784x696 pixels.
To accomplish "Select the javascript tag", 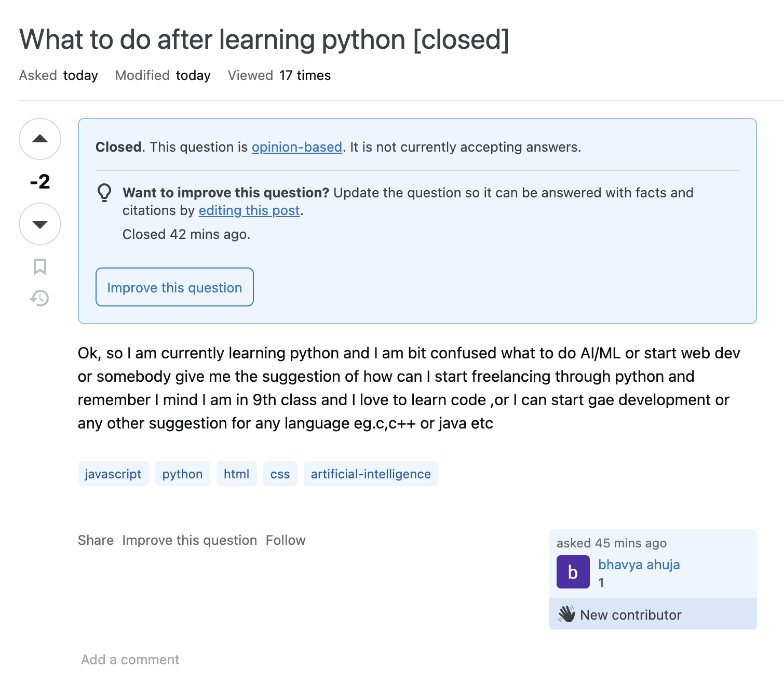I will [113, 474].
